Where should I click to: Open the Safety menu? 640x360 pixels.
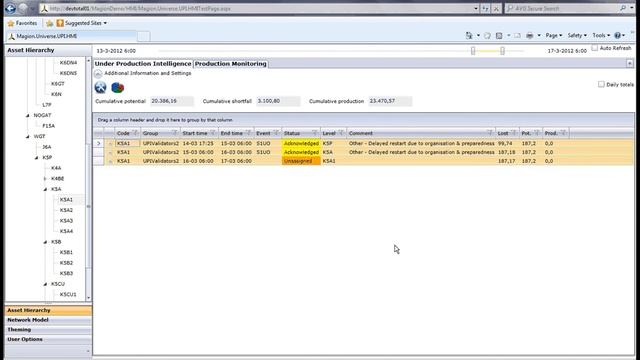tap(577, 36)
